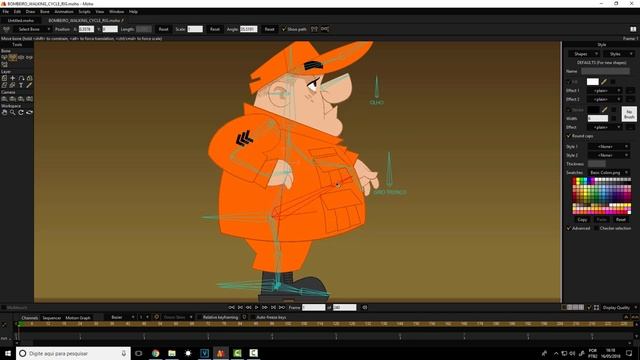Click the Stroke color eyedropper icon
The image size is (640, 360).
click(604, 110)
